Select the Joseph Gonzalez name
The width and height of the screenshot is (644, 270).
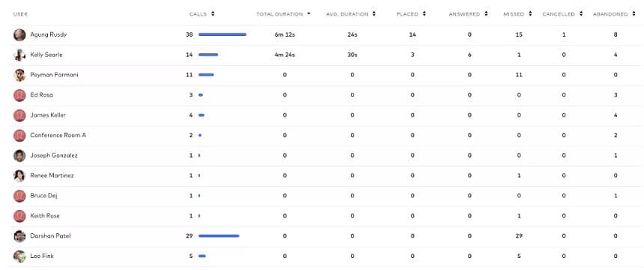pos(54,155)
